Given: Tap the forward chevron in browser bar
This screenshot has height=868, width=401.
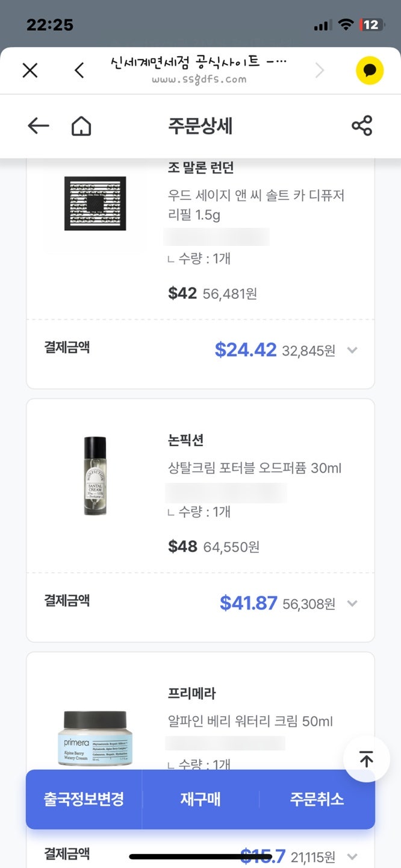Looking at the screenshot, I should pos(320,71).
